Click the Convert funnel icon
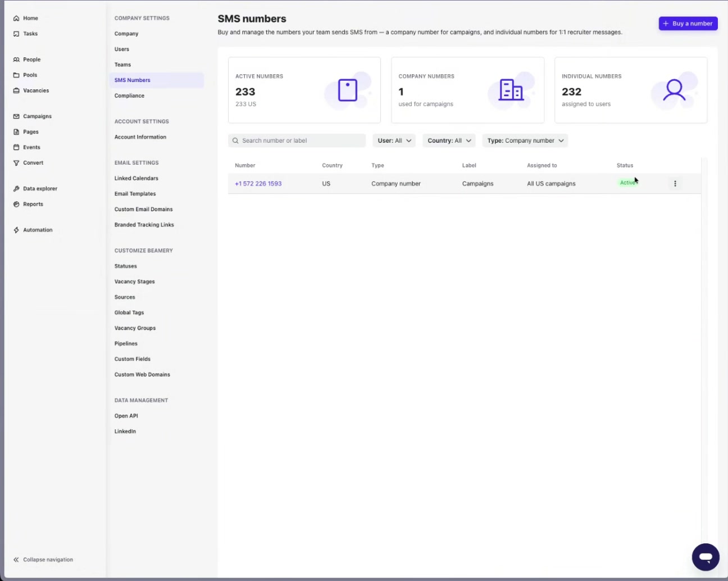Image resolution: width=728 pixels, height=581 pixels. click(x=16, y=163)
